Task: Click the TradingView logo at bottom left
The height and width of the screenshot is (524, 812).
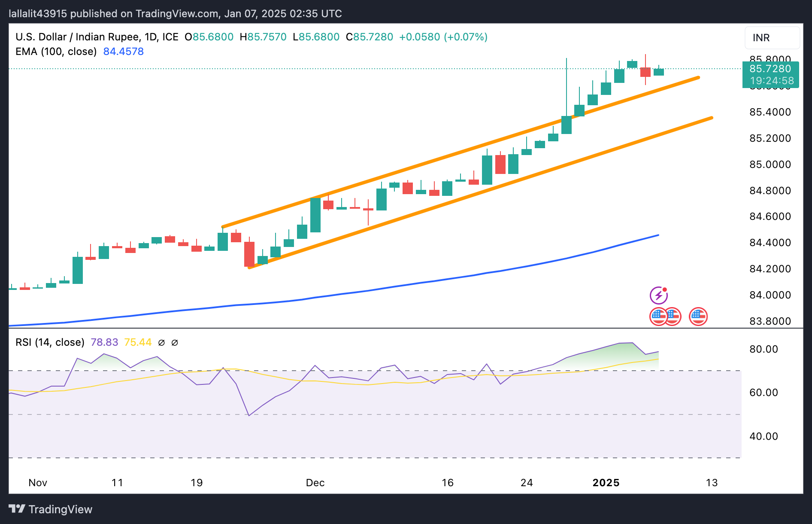Action: pos(51,509)
